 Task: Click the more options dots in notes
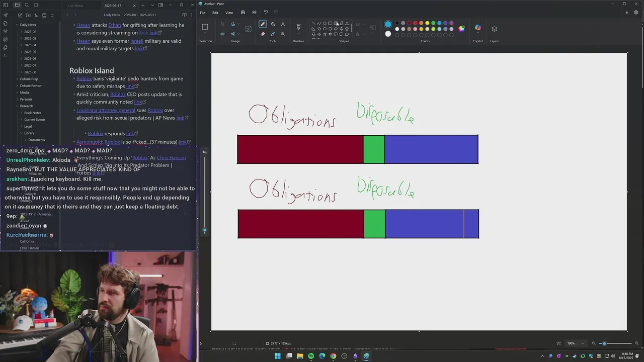191,15
